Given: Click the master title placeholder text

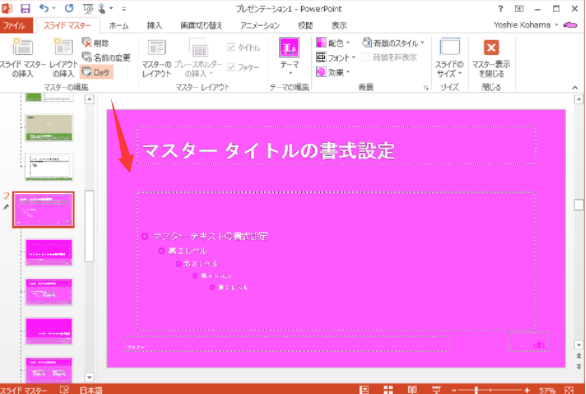Looking at the screenshot, I should pos(268,150).
